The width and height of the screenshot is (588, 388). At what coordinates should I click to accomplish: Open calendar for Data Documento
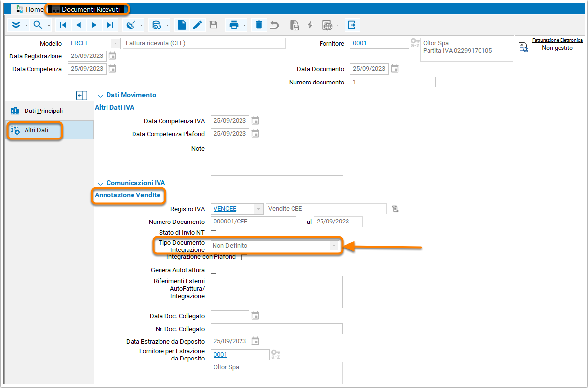click(395, 69)
